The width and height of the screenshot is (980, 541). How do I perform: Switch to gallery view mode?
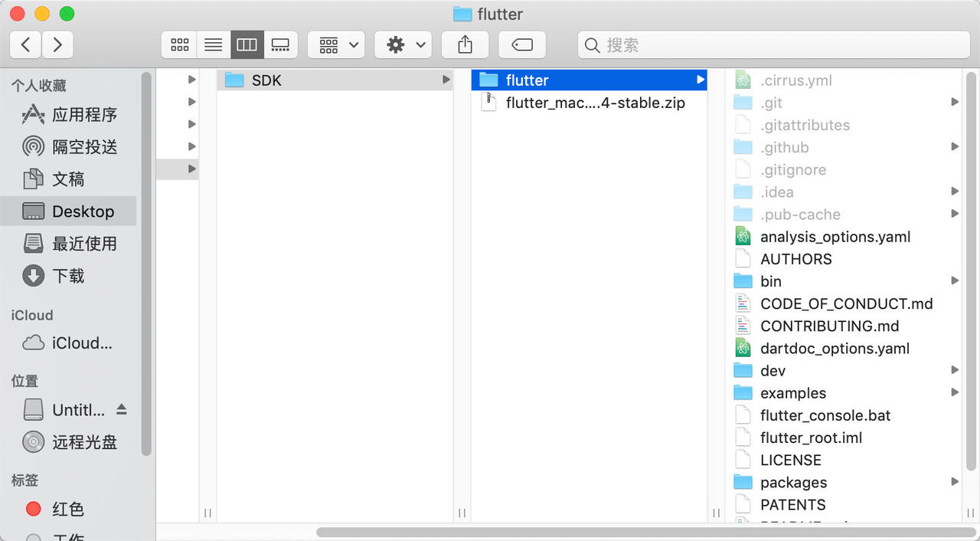(281, 45)
